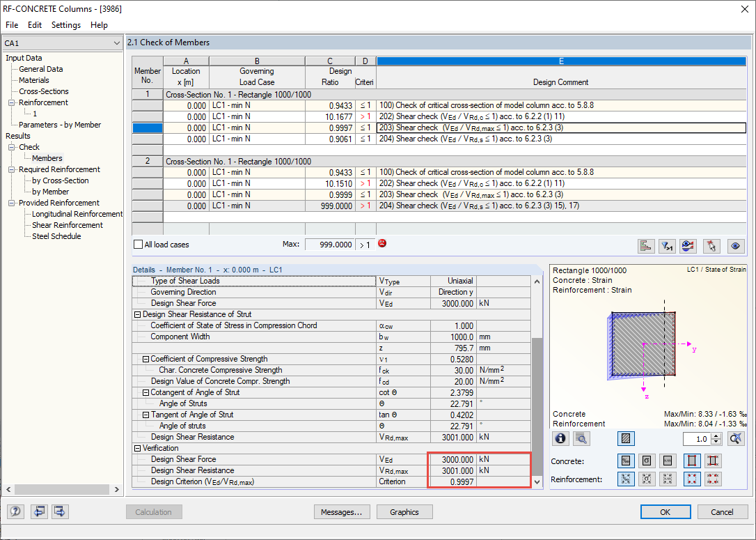Reset zoom with crossed magnifier icon
This screenshot has height=540, width=756.
(x=735, y=438)
